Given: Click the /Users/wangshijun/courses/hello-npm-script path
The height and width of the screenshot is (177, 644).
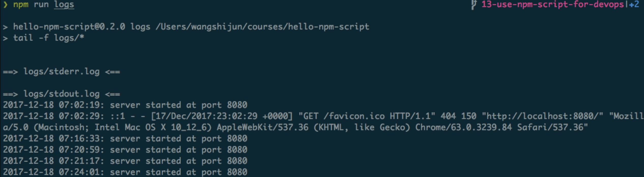Looking at the screenshot, I should pos(262,27).
